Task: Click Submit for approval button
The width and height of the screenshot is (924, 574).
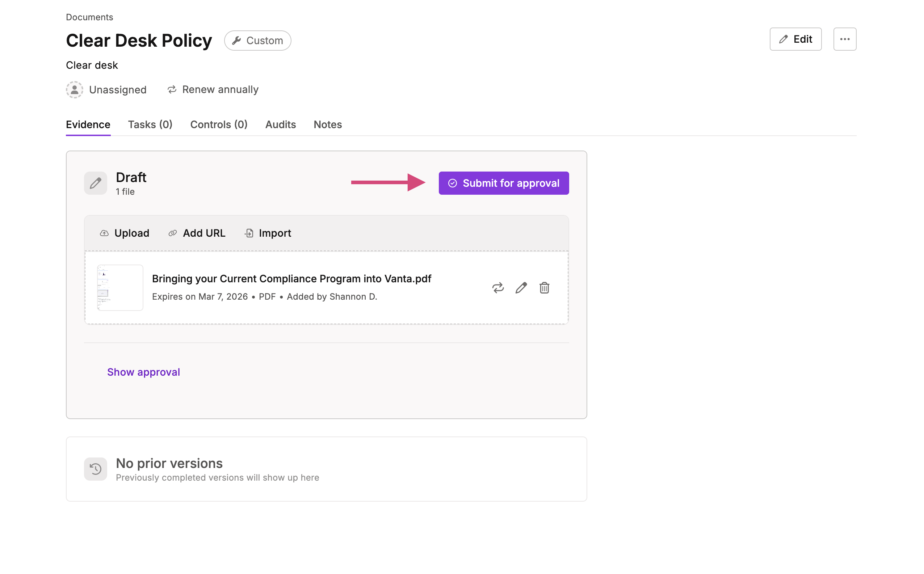Action: [504, 183]
